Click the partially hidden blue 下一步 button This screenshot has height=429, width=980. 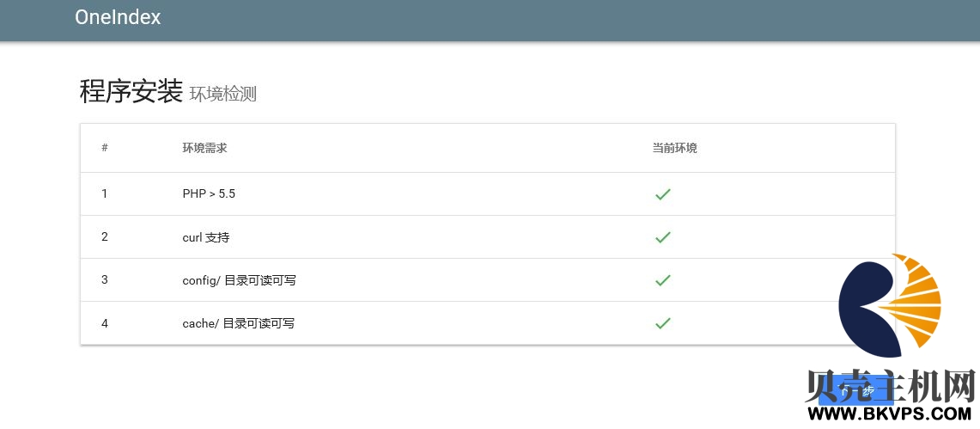[x=857, y=390]
